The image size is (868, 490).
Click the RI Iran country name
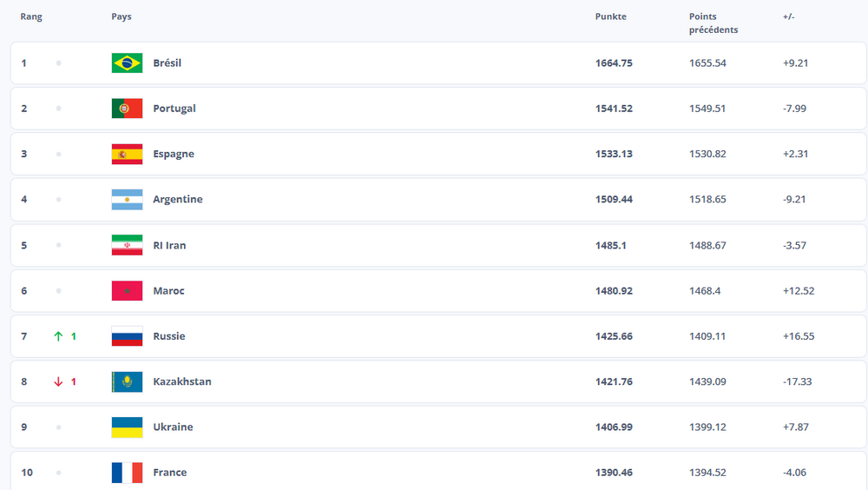coord(169,245)
